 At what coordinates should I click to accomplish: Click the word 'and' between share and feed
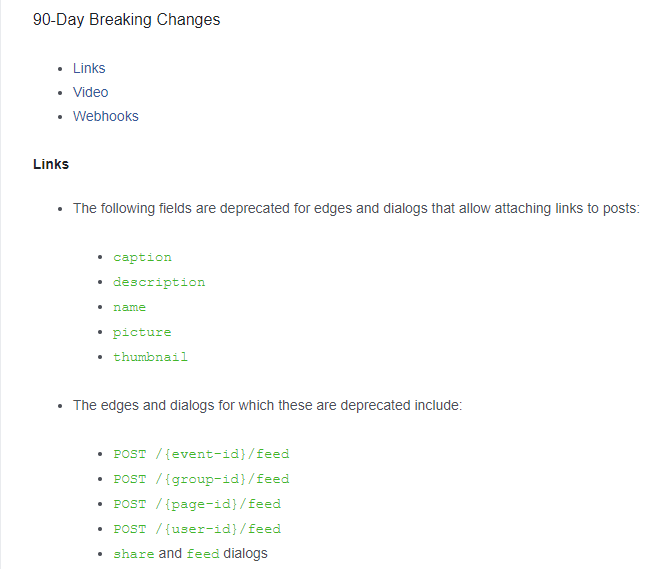170,553
